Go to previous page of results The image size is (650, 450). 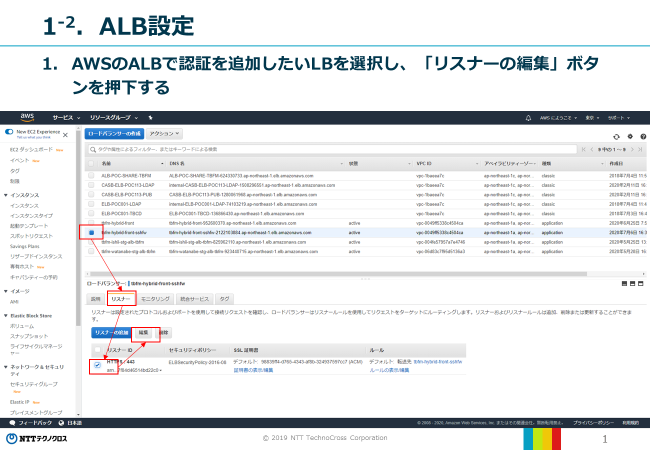[592, 149]
